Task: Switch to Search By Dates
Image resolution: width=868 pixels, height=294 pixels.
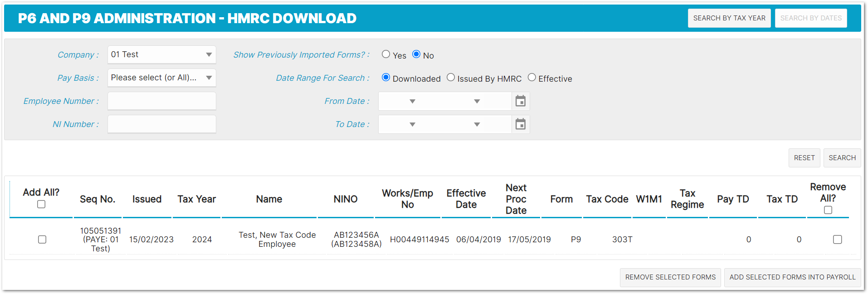Action: (810, 18)
